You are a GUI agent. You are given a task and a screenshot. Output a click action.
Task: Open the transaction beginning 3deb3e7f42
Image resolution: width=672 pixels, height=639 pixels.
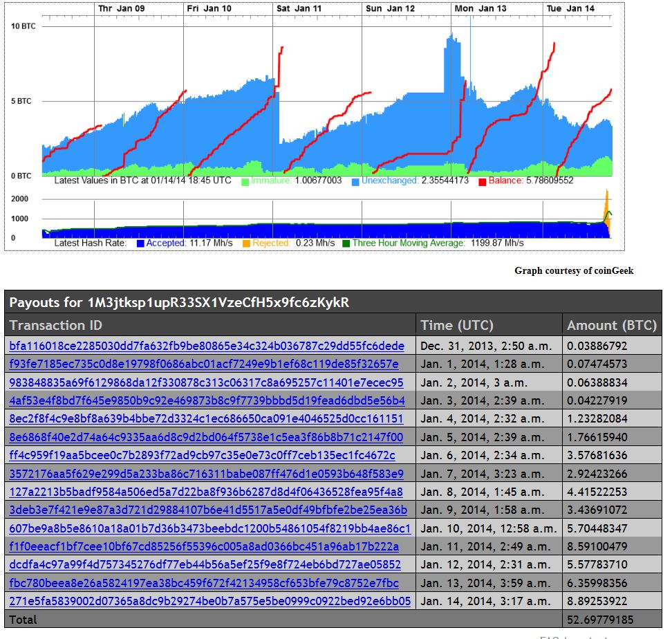(208, 510)
